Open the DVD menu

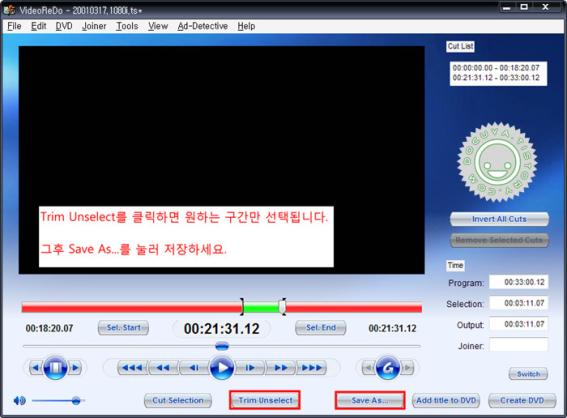click(x=64, y=26)
